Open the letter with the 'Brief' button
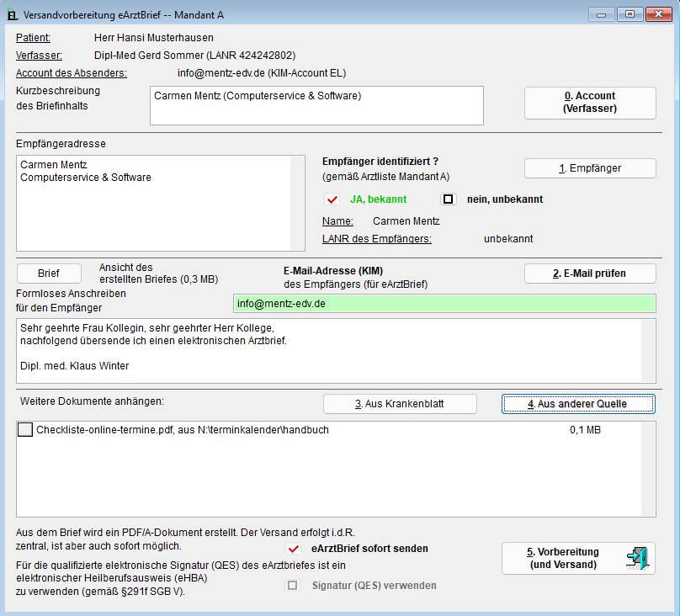This screenshot has height=616, width=680. pos(49,273)
